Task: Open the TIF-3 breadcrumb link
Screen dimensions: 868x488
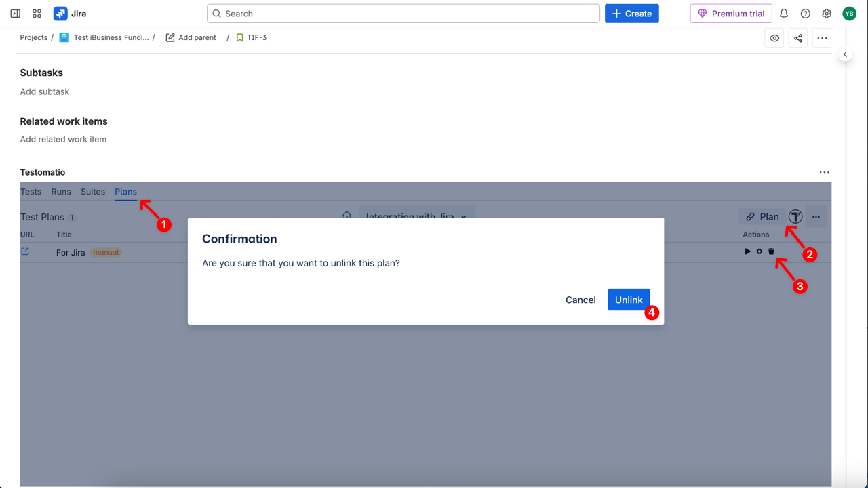Action: [x=256, y=38]
